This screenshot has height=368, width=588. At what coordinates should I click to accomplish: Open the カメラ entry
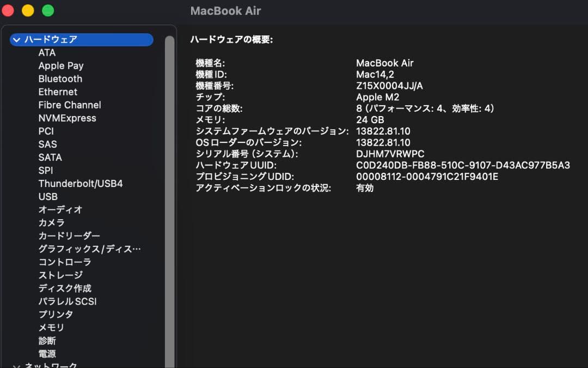(51, 222)
